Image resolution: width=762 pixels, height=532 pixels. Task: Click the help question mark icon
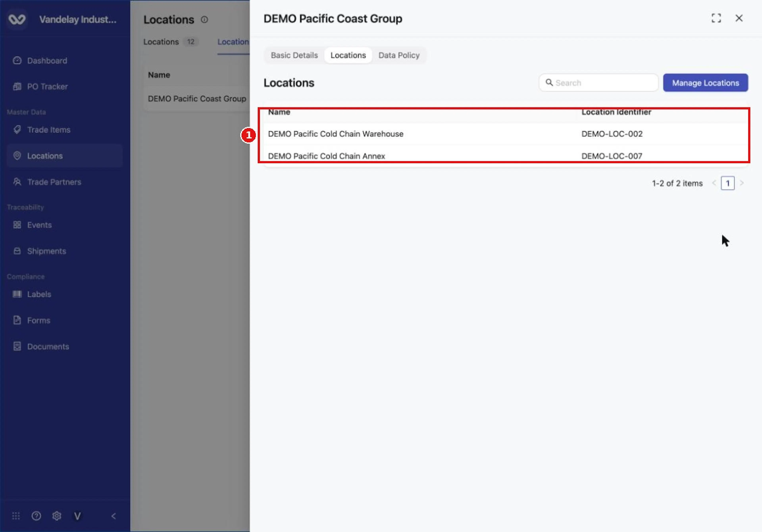coord(36,516)
